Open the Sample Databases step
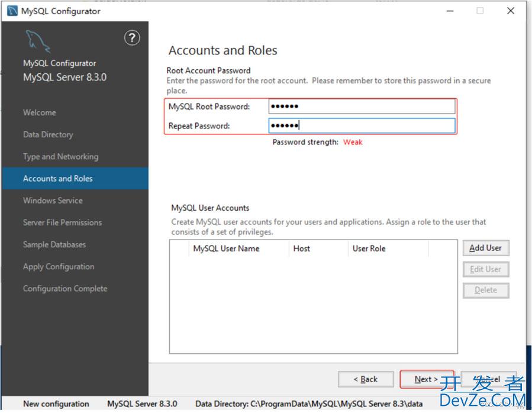Image resolution: width=532 pixels, height=413 pixels. [54, 245]
